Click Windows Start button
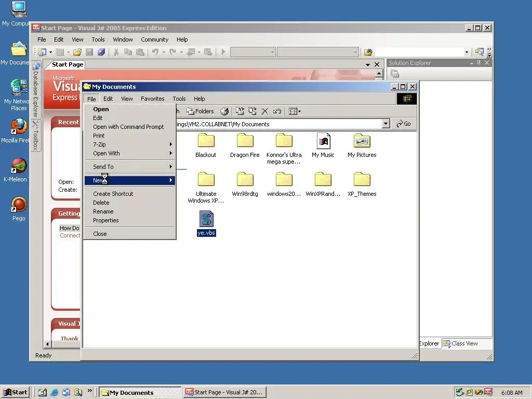 (x=15, y=392)
